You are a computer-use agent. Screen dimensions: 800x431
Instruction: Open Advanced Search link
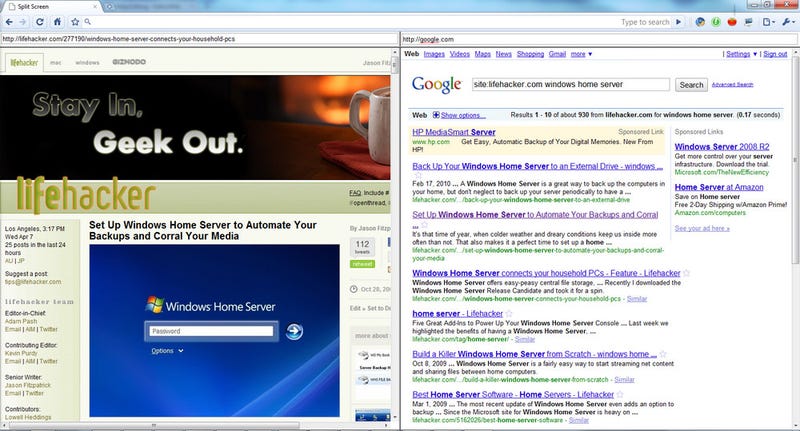(x=732, y=85)
